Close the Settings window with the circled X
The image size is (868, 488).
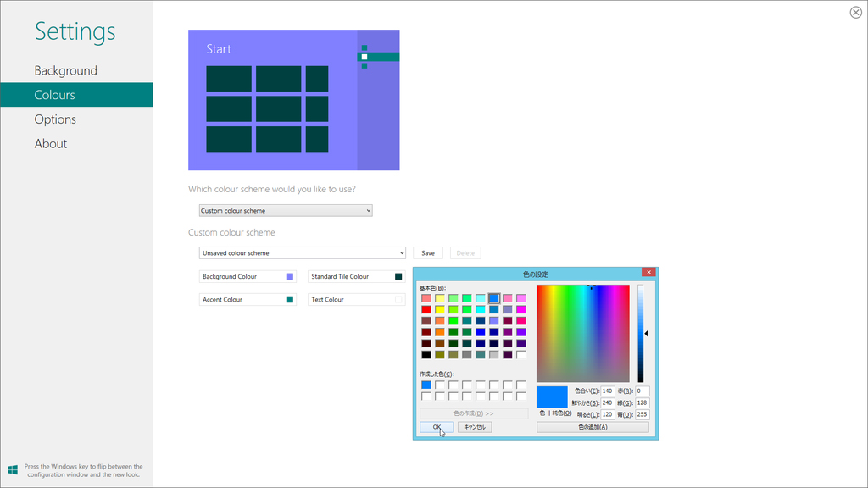coord(855,12)
